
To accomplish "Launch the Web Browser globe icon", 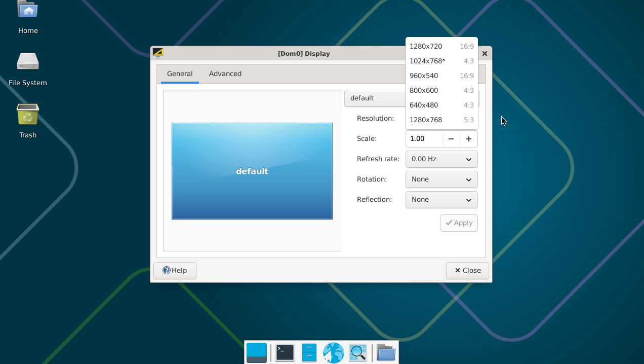I will tap(333, 352).
